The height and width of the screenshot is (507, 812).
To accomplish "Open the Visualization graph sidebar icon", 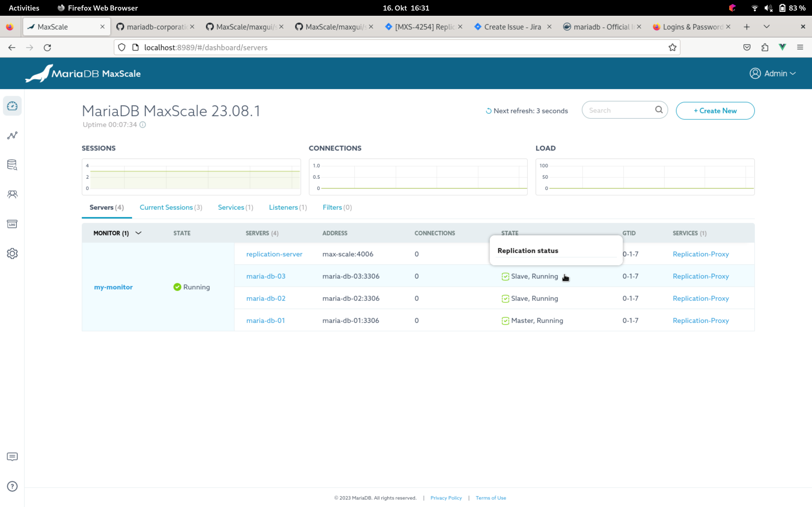I will click(x=12, y=135).
